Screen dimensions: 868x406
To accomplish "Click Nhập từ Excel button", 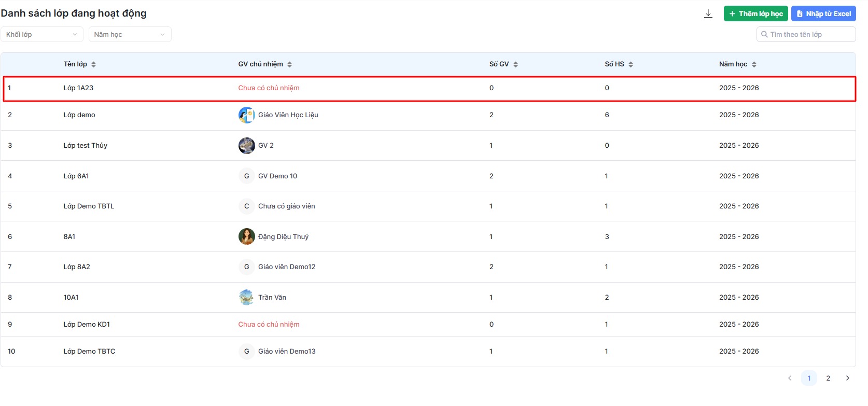I will [823, 14].
